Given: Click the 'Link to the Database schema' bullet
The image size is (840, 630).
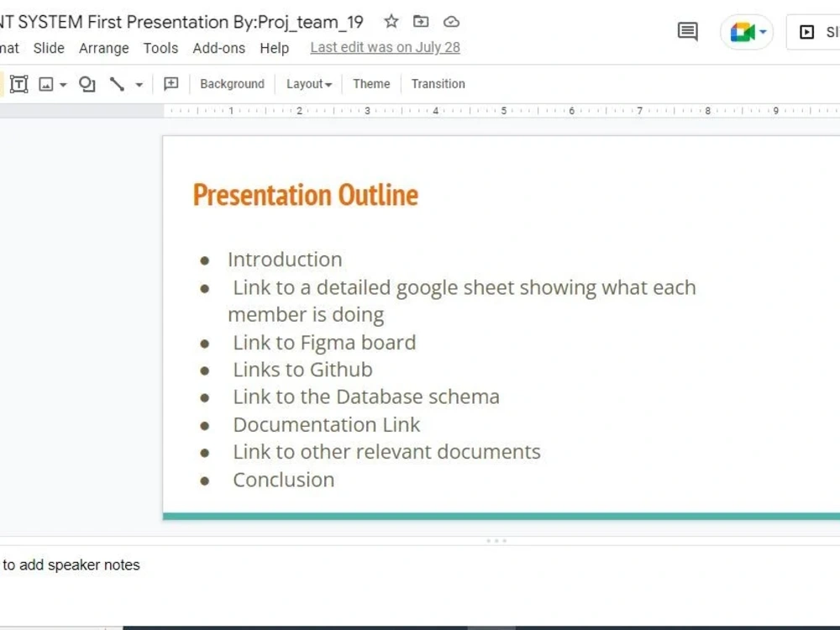Looking at the screenshot, I should click(366, 397).
